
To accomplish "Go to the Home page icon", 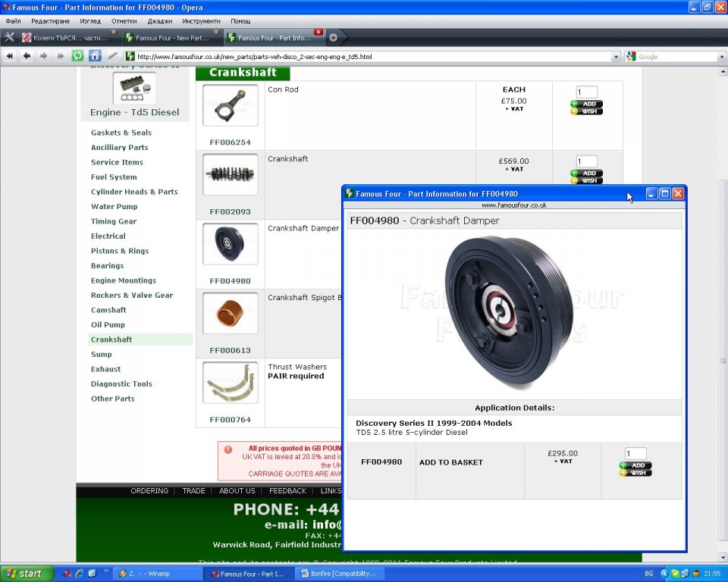I will point(95,56).
